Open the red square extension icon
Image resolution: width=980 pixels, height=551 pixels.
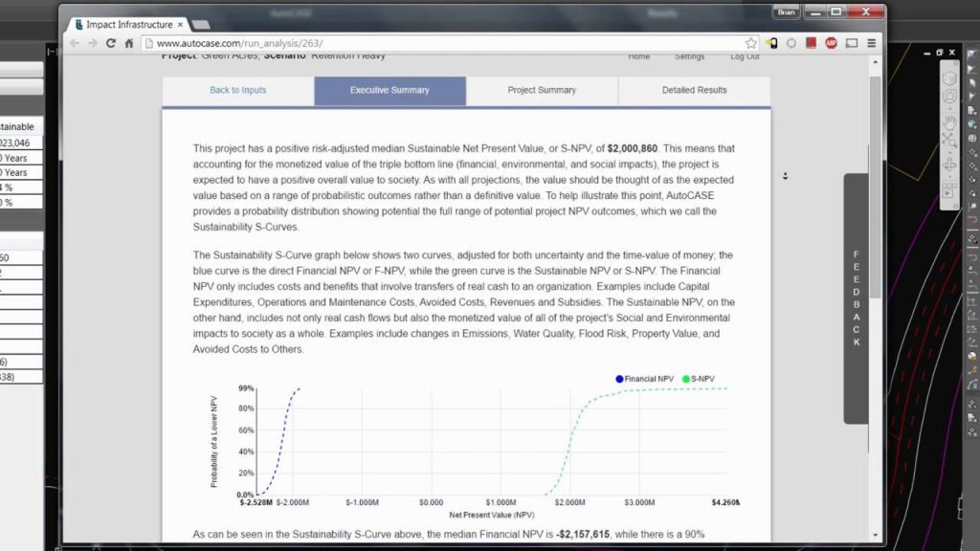[x=811, y=43]
